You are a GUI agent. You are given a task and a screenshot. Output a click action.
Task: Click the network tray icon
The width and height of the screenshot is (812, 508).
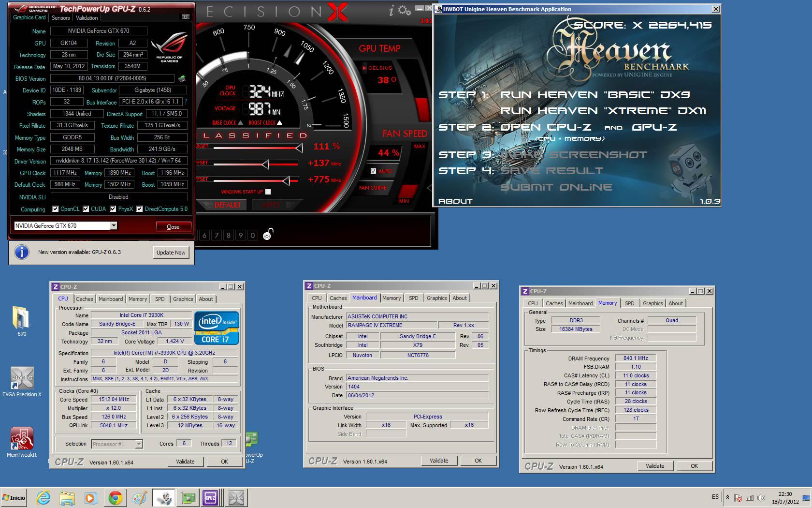(x=750, y=498)
